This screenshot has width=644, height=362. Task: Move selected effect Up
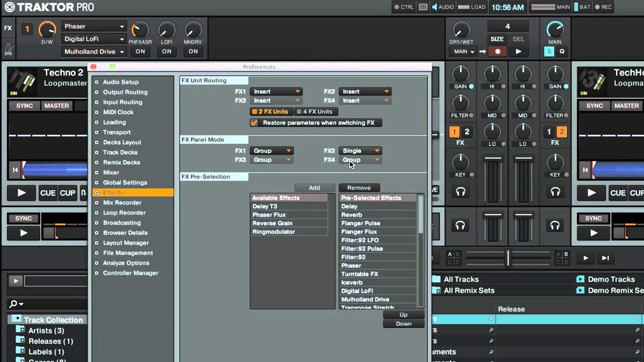pyautogui.click(x=404, y=315)
